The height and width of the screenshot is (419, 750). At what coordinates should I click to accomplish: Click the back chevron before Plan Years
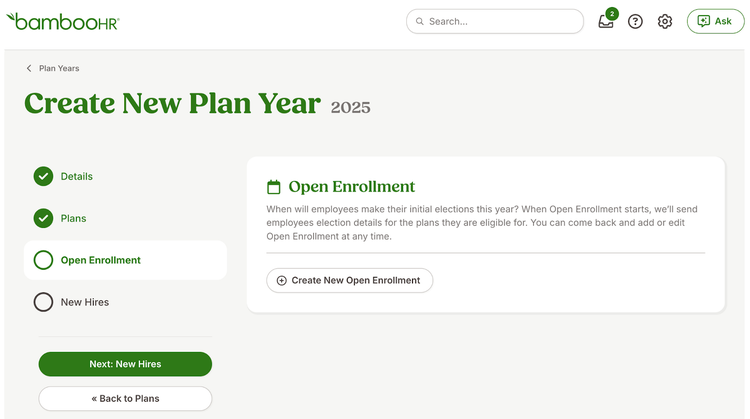tap(29, 68)
